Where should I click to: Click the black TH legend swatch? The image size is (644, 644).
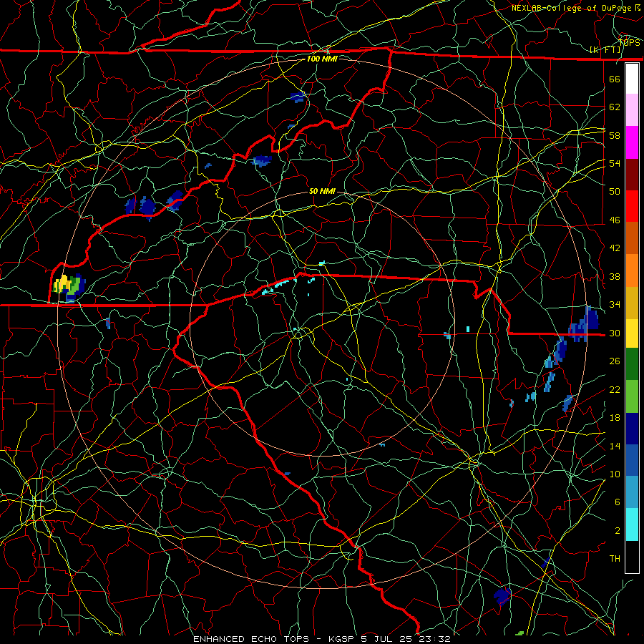[x=632, y=557]
